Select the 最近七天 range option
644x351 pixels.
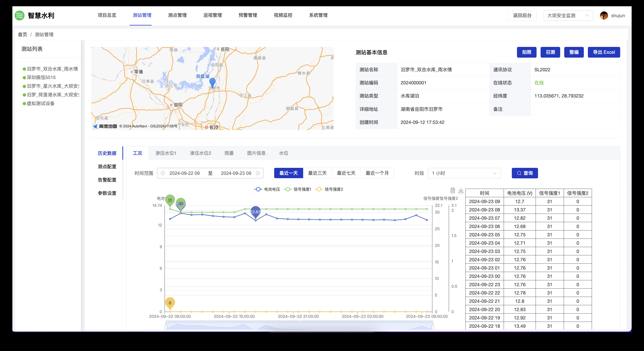[x=346, y=173]
